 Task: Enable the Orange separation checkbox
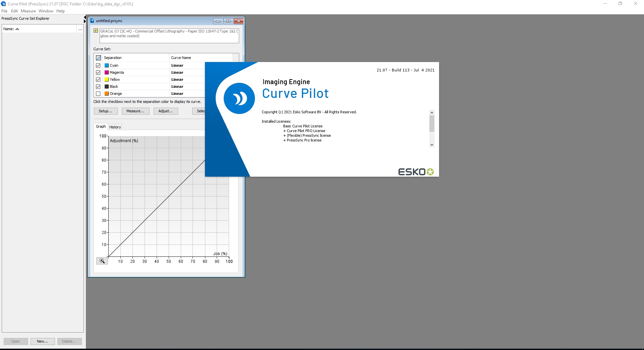click(x=98, y=94)
